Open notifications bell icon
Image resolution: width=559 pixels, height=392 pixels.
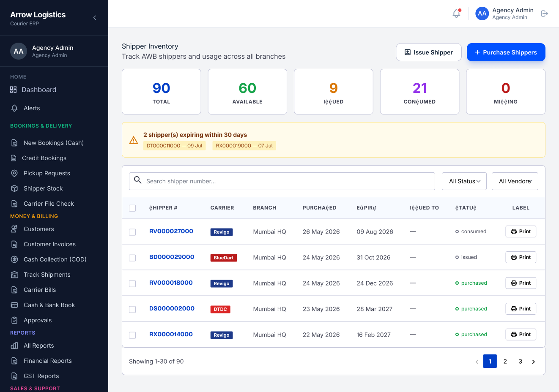click(456, 14)
